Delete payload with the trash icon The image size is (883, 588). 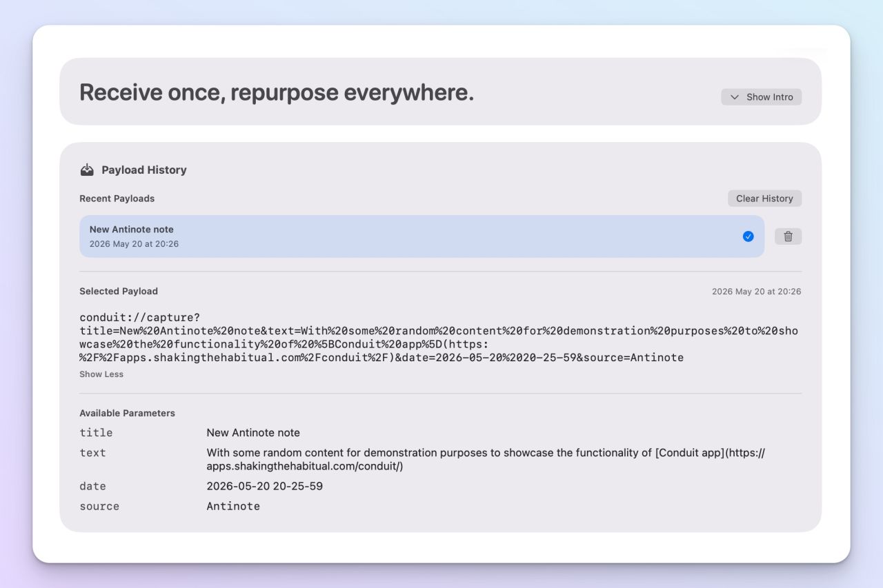tap(788, 236)
